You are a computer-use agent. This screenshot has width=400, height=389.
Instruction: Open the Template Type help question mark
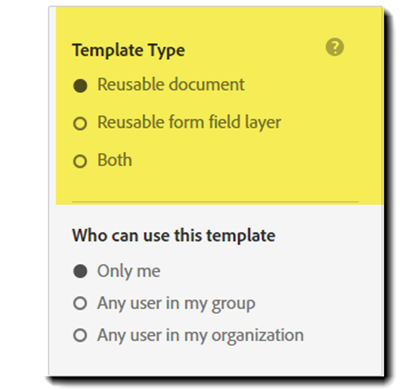click(x=335, y=47)
